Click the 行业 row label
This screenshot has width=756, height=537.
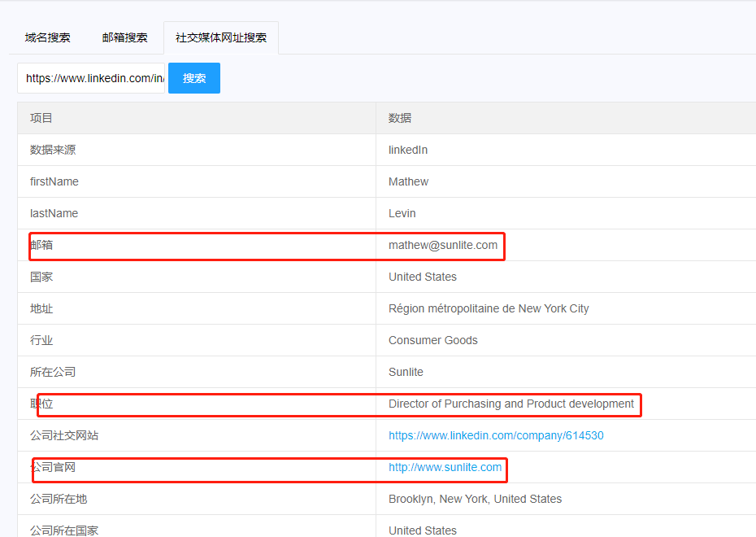click(41, 340)
